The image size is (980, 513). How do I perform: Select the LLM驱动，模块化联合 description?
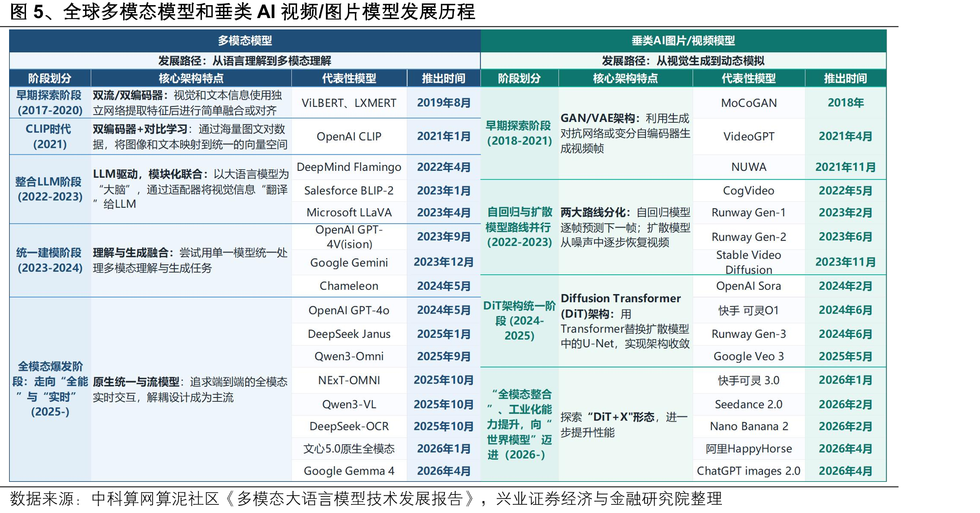click(191, 189)
